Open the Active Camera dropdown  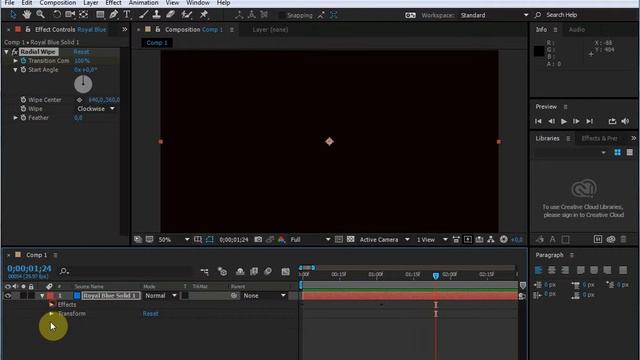384,240
